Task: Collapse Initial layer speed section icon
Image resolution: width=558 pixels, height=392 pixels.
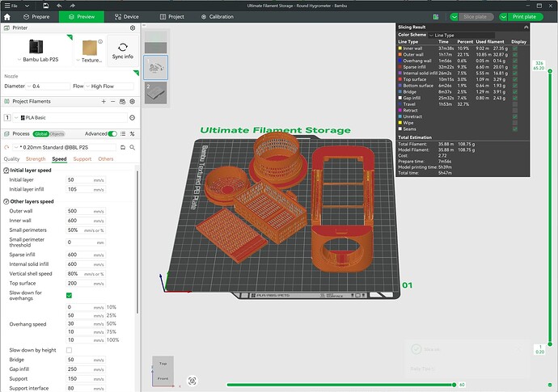Action: [6, 171]
